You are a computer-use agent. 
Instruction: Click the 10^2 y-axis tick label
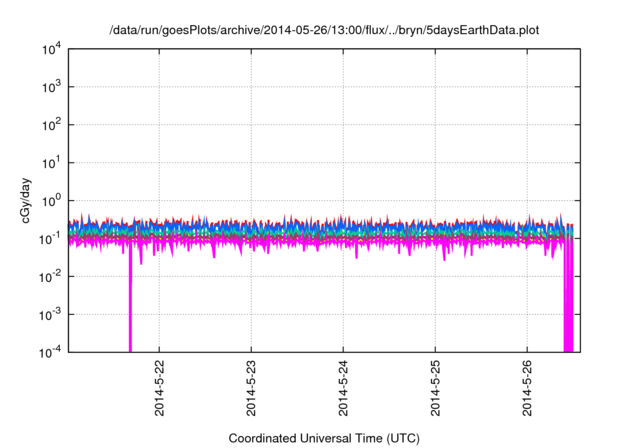click(51, 125)
